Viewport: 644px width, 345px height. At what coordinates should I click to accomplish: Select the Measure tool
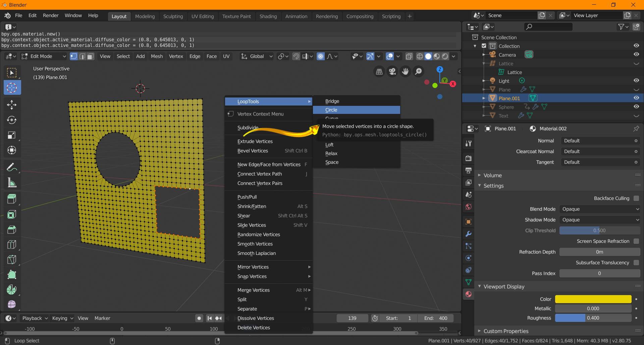point(12,182)
